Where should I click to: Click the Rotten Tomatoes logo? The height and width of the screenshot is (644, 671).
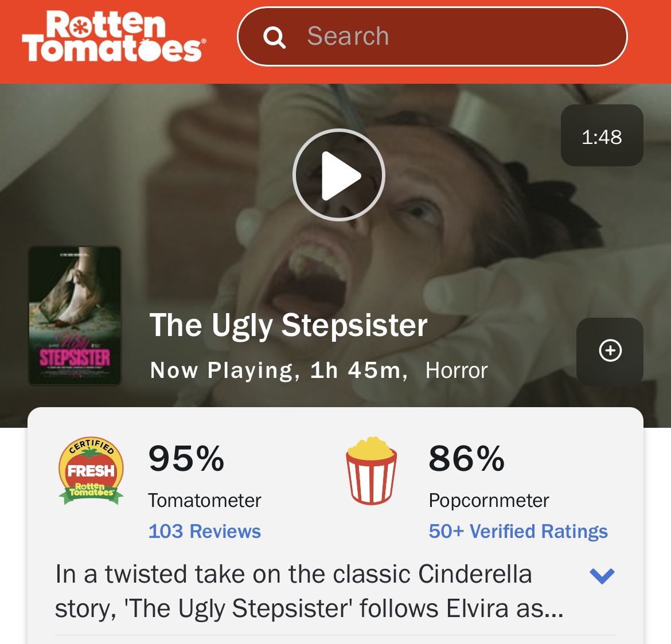[x=114, y=36]
